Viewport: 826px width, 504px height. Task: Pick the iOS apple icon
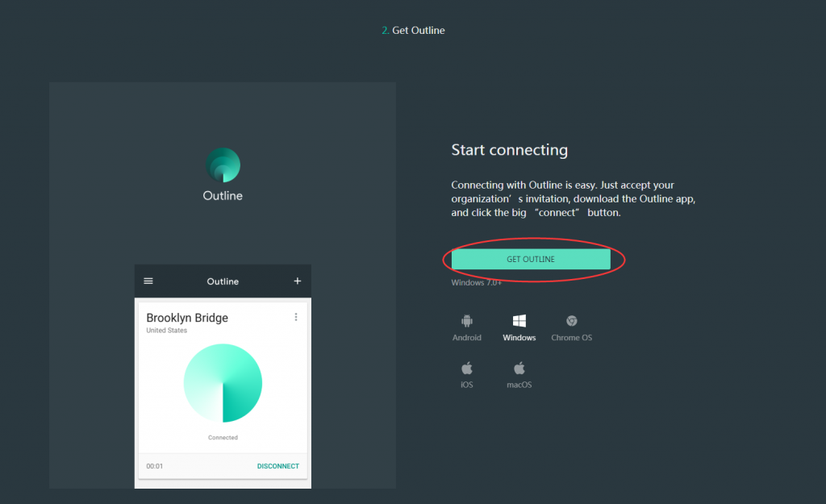point(467,369)
